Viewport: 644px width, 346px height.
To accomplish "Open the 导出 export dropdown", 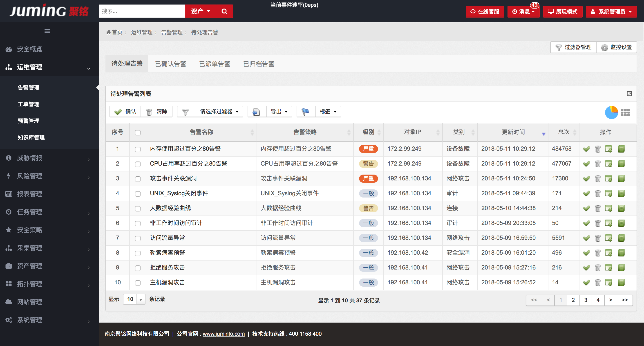I will click(279, 112).
